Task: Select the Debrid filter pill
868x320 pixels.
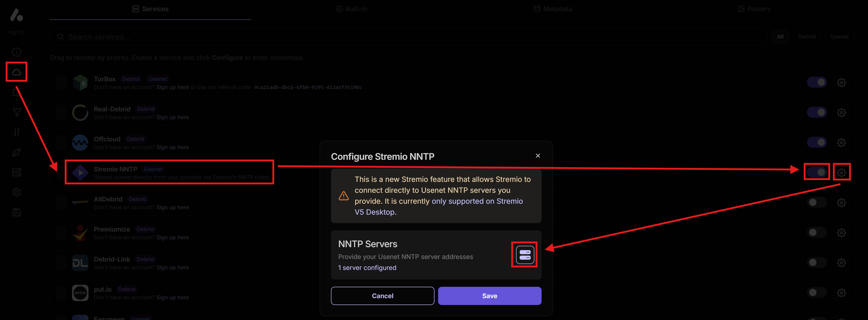Action: click(x=807, y=37)
